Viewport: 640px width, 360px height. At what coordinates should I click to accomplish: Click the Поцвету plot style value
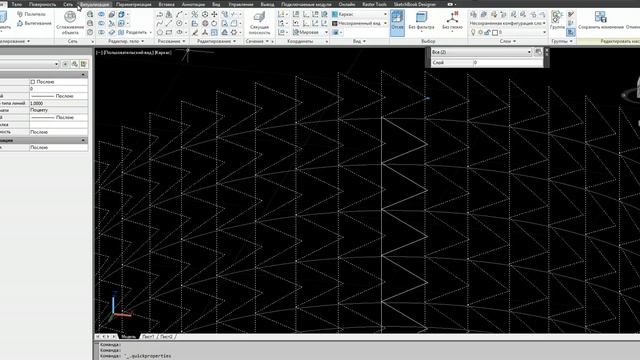pyautogui.click(x=58, y=110)
